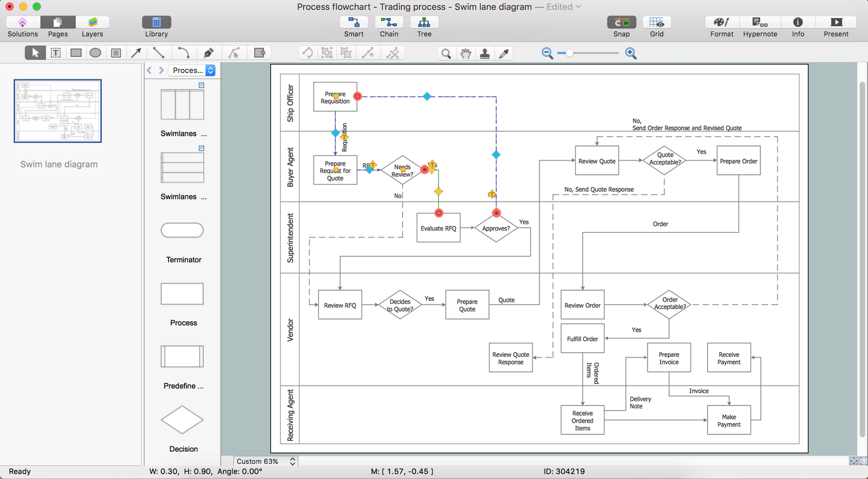Select the Hand pan tool
The width and height of the screenshot is (868, 479).
click(466, 53)
